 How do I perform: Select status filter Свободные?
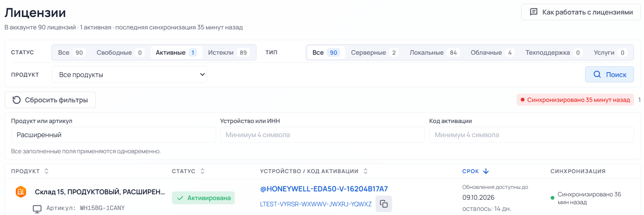120,53
